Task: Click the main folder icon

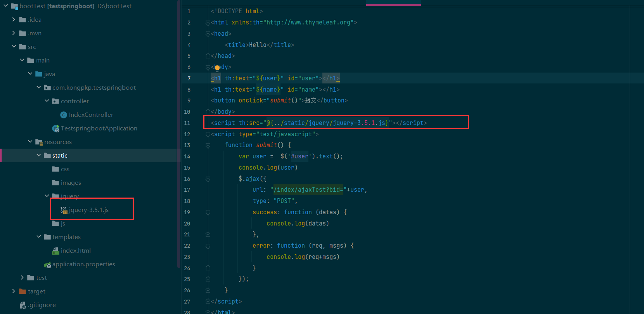Action: (31, 61)
